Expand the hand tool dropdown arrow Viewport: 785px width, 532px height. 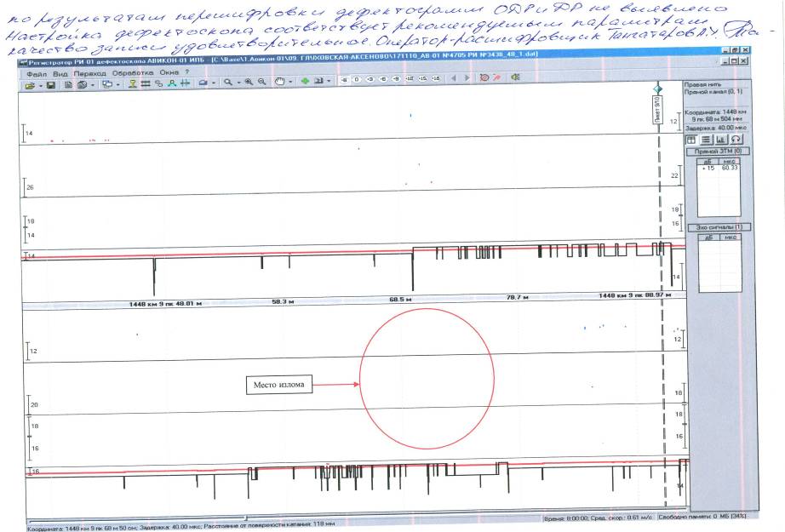[x=289, y=85]
